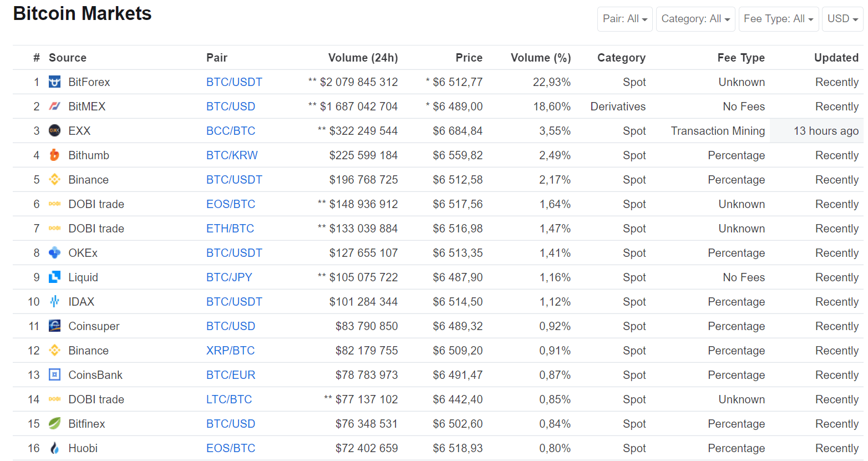Click the Bitfinex leaf logo icon
868x461 pixels.
[54, 424]
